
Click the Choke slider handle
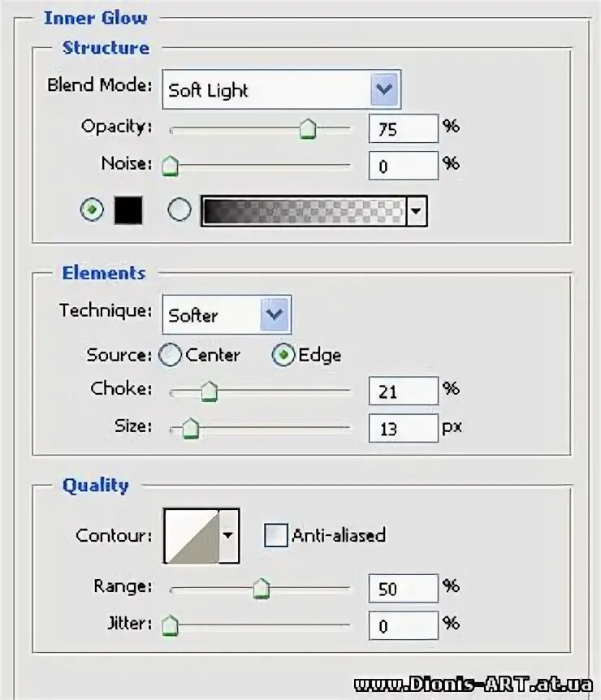tap(209, 392)
